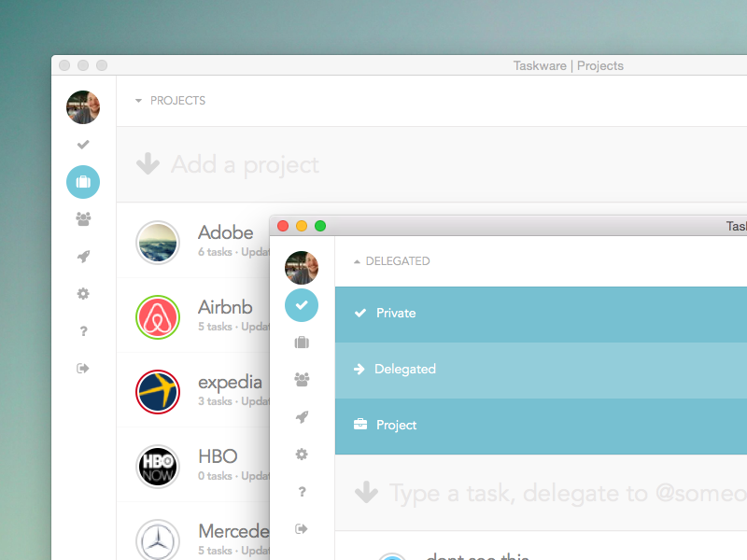Click logout icon in front window sidebar

(302, 528)
